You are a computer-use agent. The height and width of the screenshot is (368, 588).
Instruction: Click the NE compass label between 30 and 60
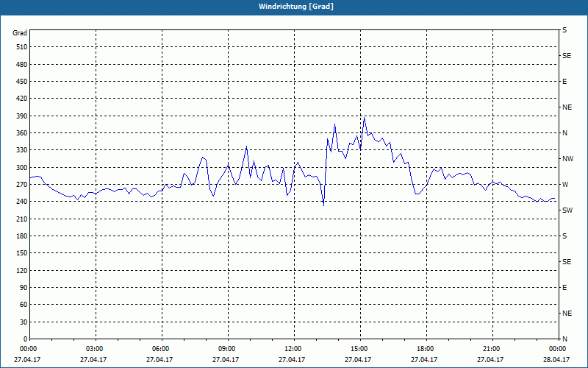tap(567, 314)
